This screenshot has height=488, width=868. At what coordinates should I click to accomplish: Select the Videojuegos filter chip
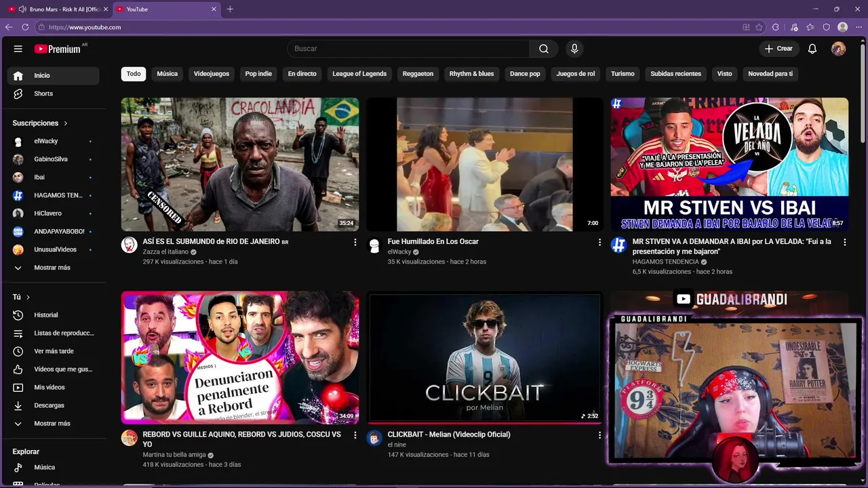(212, 74)
